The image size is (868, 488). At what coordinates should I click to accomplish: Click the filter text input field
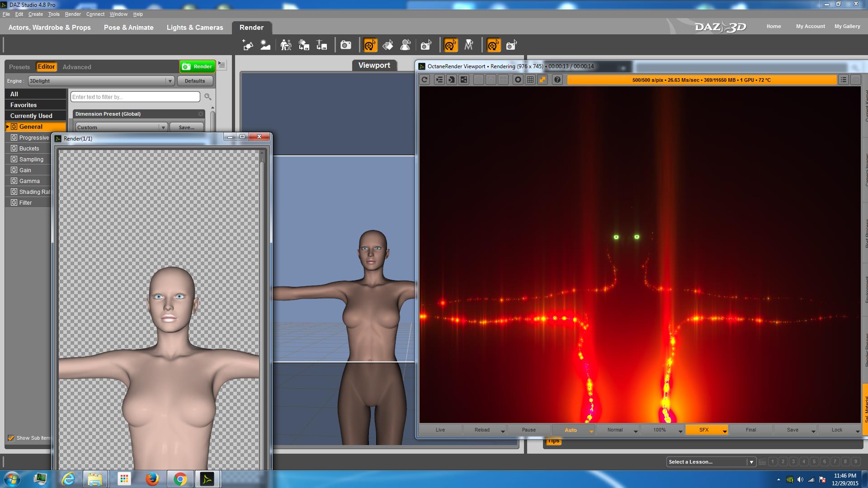[x=135, y=97]
